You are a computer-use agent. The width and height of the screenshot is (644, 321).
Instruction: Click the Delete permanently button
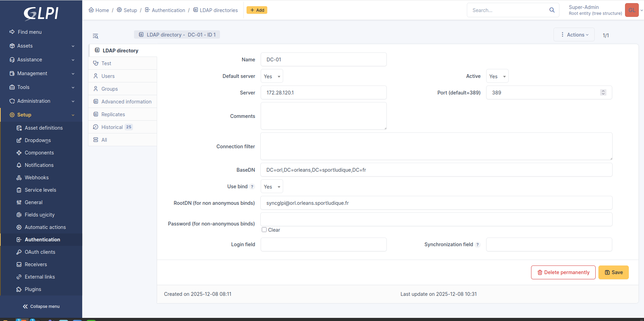coord(563,272)
